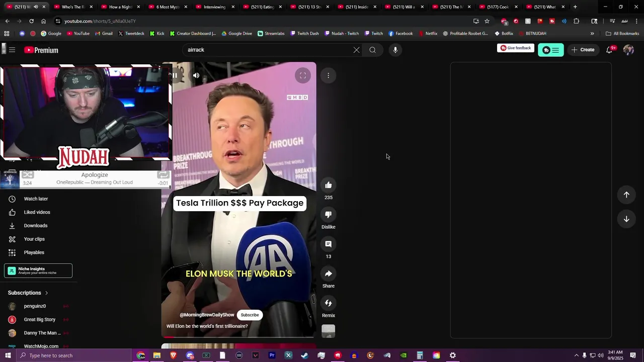Like the Short with 235 likes

pos(328,185)
